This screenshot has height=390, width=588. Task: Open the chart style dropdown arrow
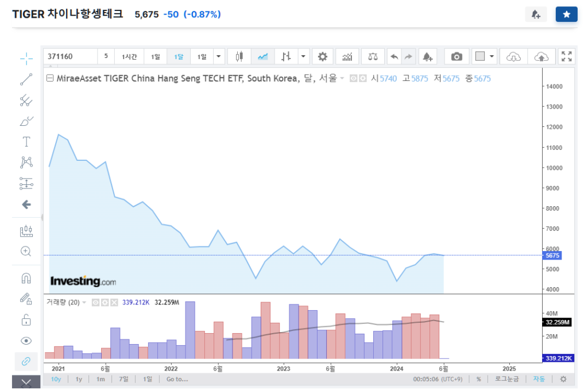click(x=303, y=57)
